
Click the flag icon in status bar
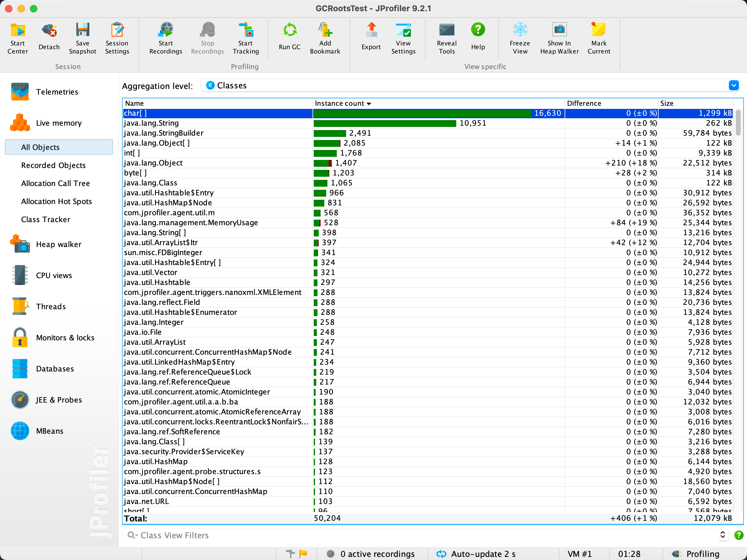(x=303, y=553)
